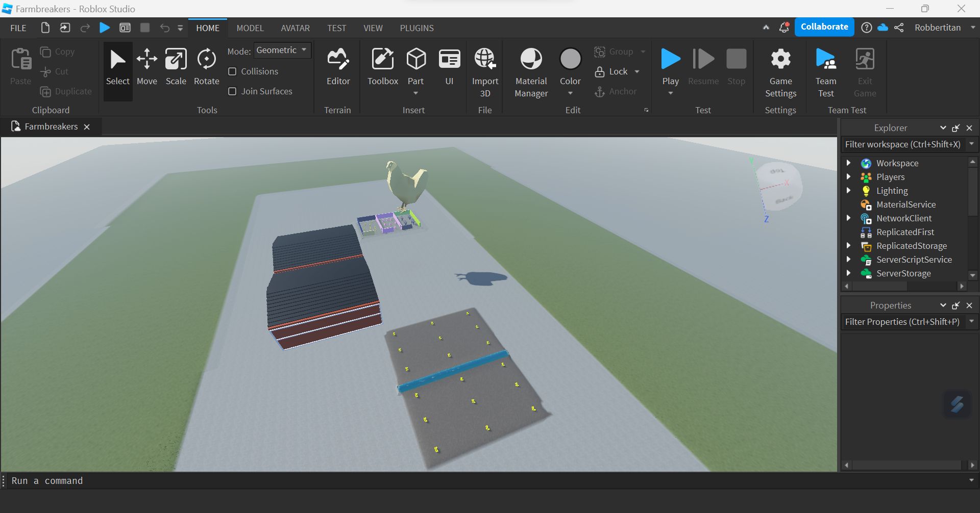Click the blue cloud icon in the title bar

pos(883,28)
